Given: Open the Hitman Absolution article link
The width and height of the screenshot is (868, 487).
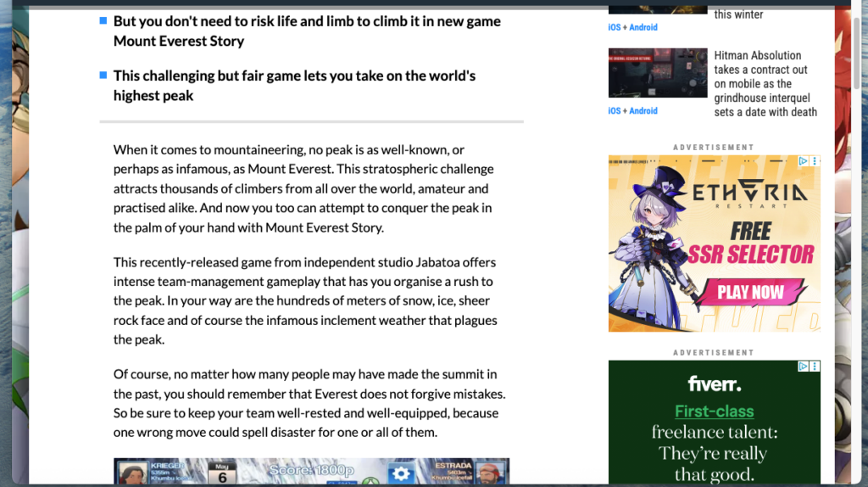Looking at the screenshot, I should pyautogui.click(x=765, y=84).
